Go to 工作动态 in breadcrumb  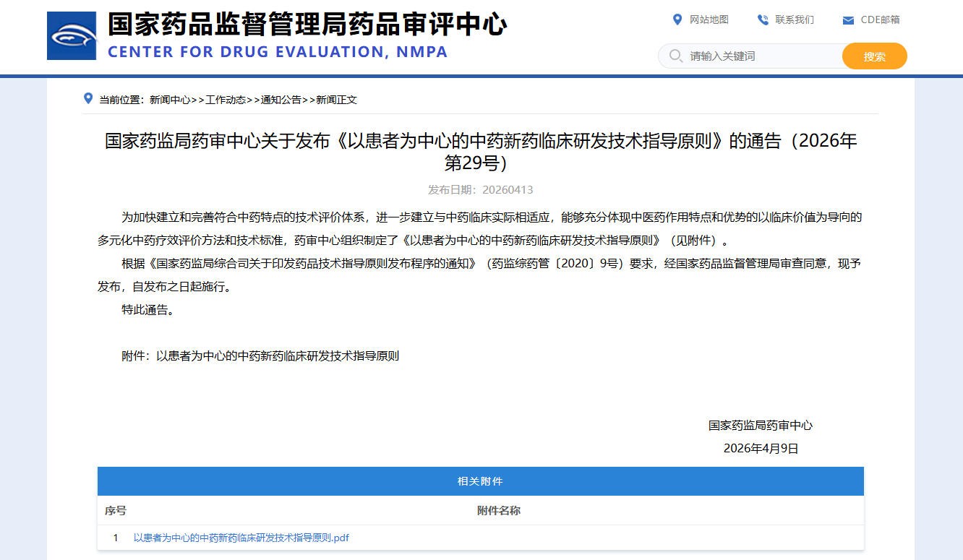pyautogui.click(x=226, y=100)
